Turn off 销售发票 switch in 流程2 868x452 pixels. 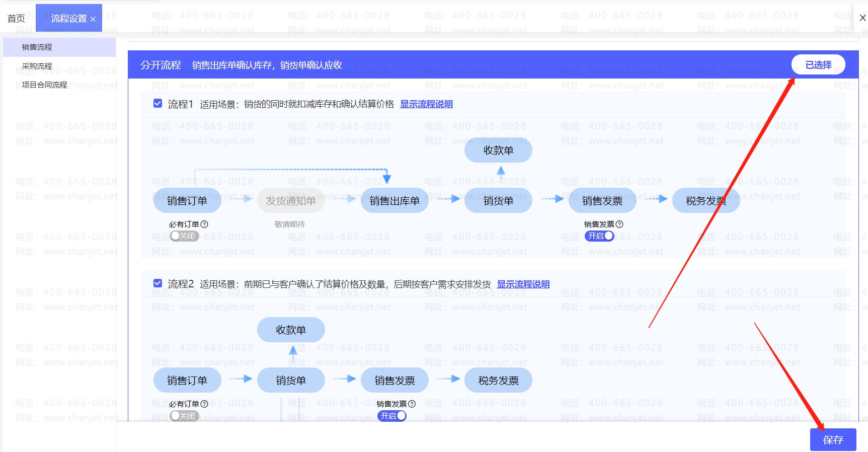pyautogui.click(x=392, y=416)
